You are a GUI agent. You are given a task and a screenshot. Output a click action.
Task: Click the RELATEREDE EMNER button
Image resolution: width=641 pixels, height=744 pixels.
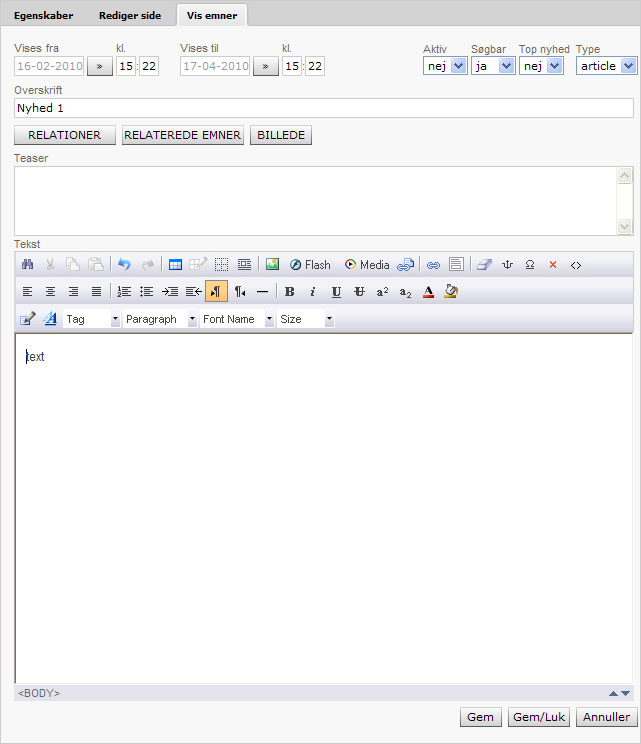[x=183, y=135]
